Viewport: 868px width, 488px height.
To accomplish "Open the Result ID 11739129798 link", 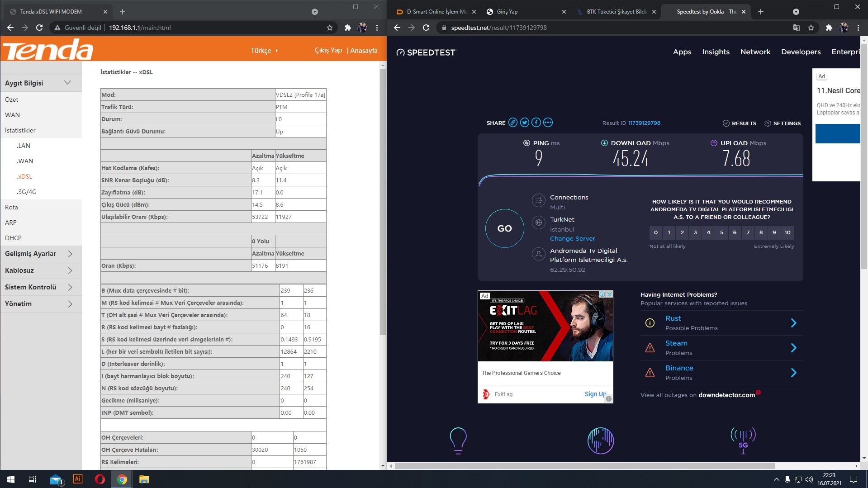I will point(644,123).
